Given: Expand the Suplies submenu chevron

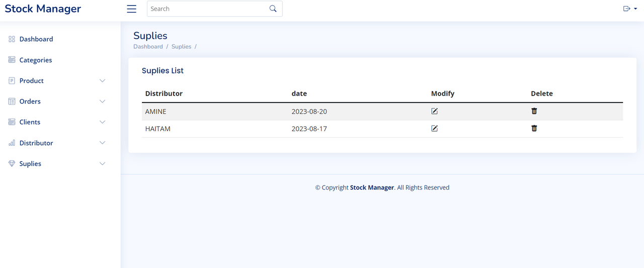Looking at the screenshot, I should [x=103, y=164].
